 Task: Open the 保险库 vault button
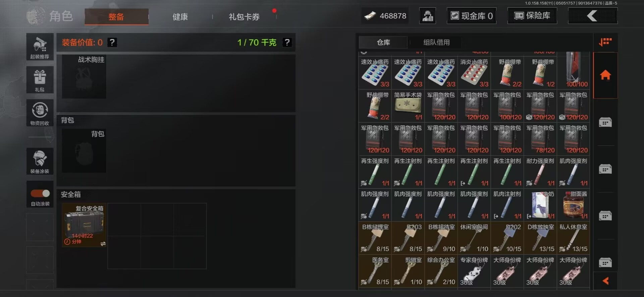tap(532, 16)
